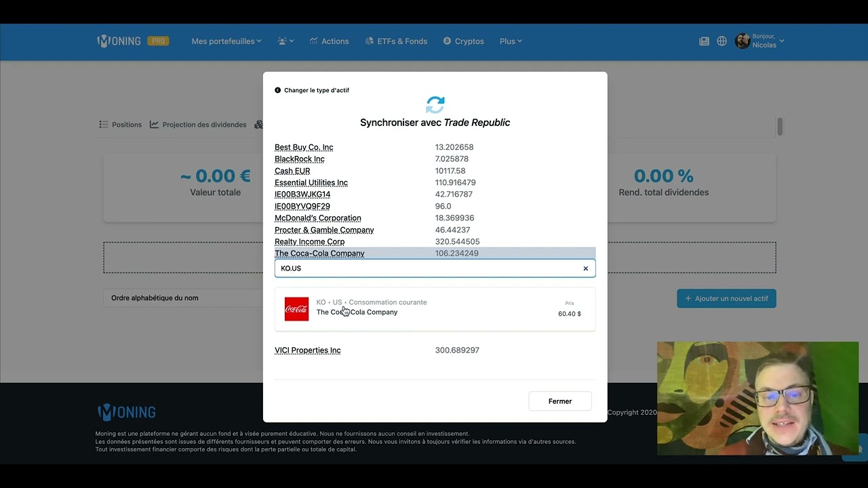Select Realty Income Corp asset
868x488 pixels.
coord(310,242)
